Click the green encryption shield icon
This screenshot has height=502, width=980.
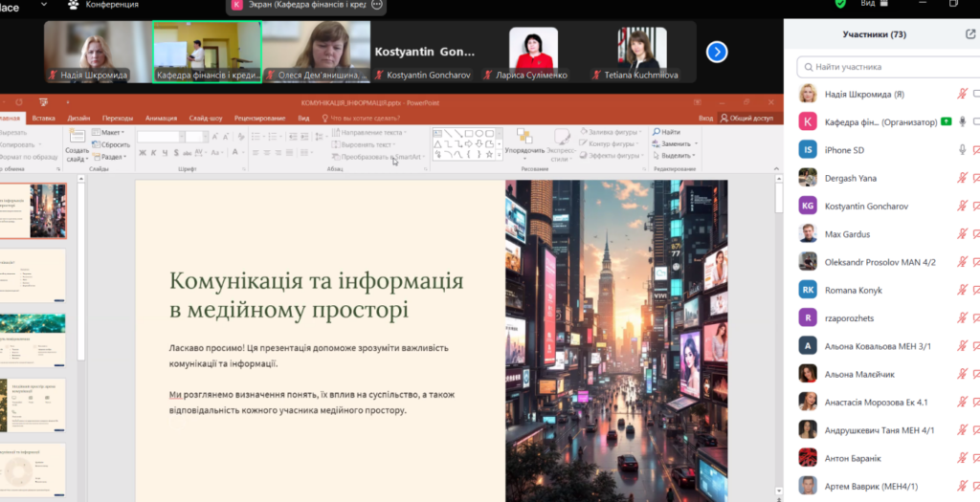coord(840,3)
